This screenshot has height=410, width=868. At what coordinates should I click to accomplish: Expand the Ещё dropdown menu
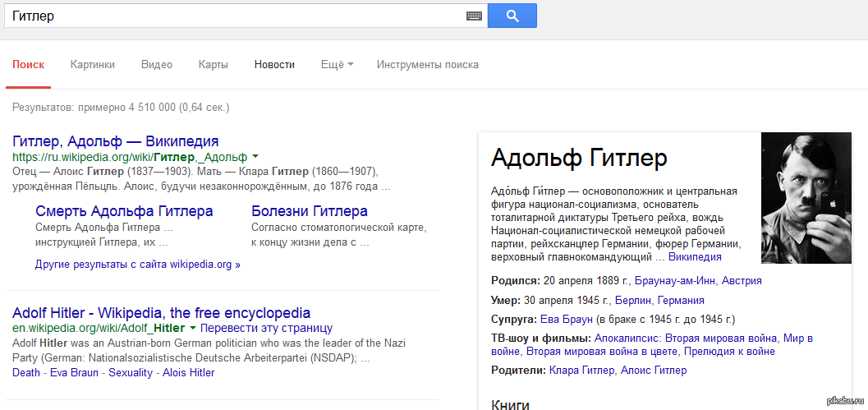338,65
